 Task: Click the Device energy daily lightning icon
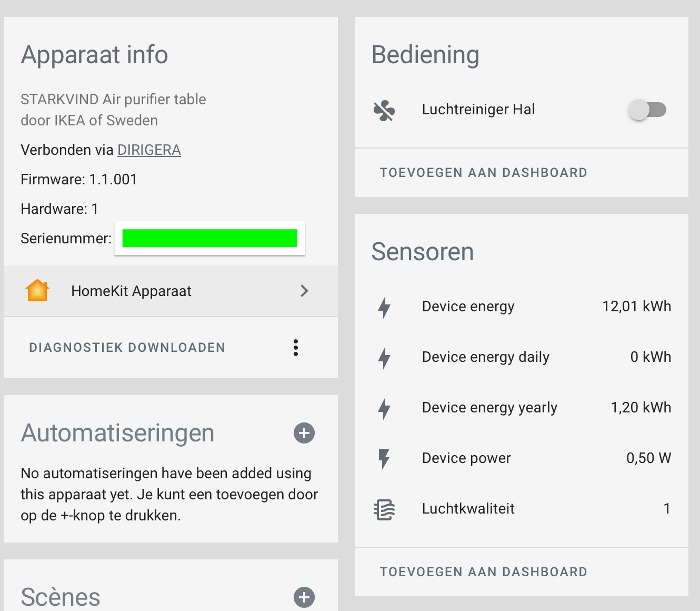384,358
